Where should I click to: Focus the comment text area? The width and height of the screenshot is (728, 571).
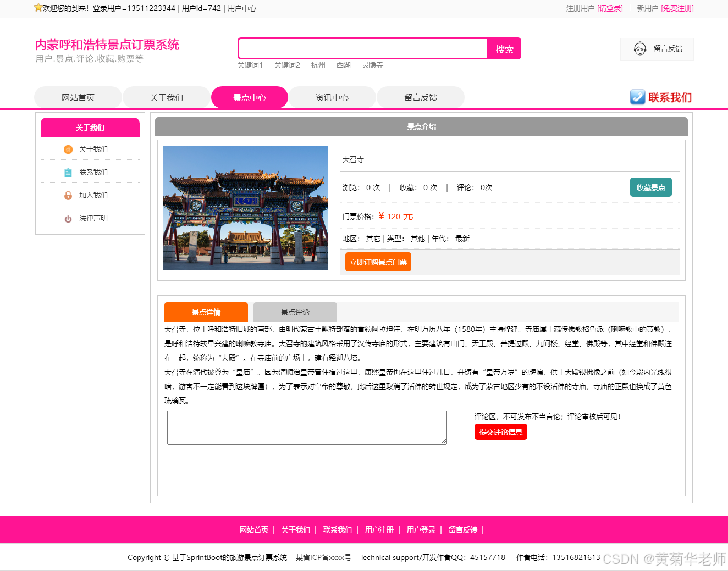pos(307,428)
